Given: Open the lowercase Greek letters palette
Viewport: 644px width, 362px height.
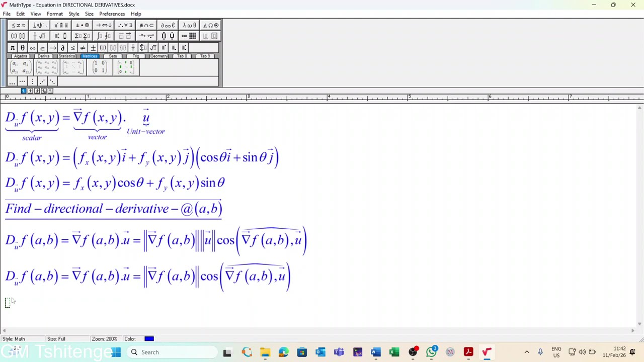Looking at the screenshot, I should (x=189, y=25).
